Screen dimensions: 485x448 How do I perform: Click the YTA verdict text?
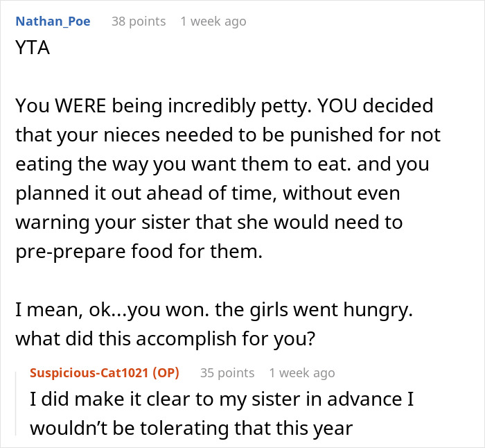click(33, 50)
